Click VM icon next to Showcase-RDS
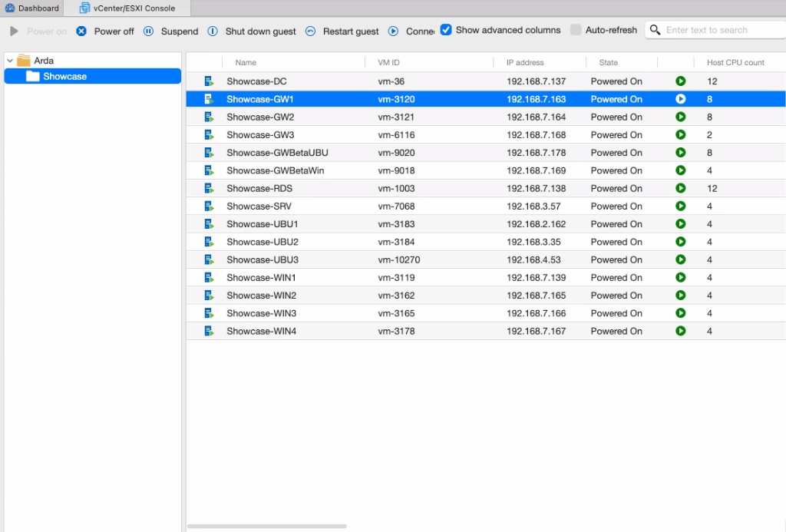The height and width of the screenshot is (532, 786). coord(209,188)
